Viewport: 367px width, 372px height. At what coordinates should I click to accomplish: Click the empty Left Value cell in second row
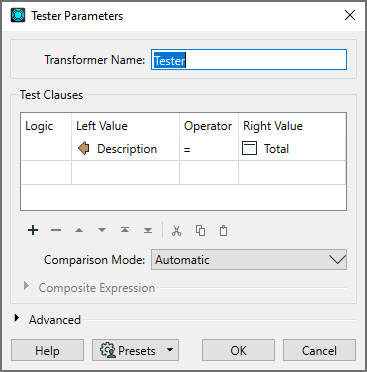click(x=125, y=172)
